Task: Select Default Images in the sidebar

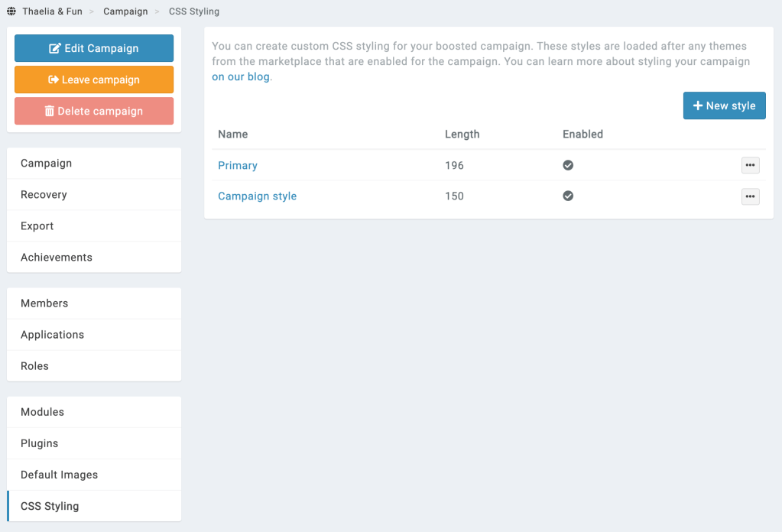Action: tap(59, 475)
